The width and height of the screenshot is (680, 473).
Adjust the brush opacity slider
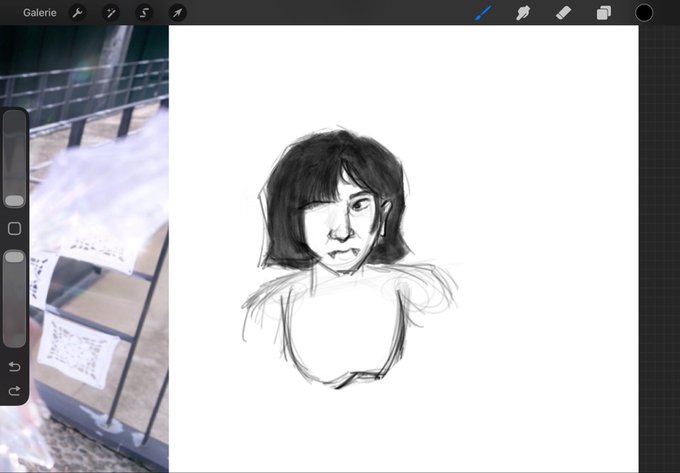tap(14, 298)
